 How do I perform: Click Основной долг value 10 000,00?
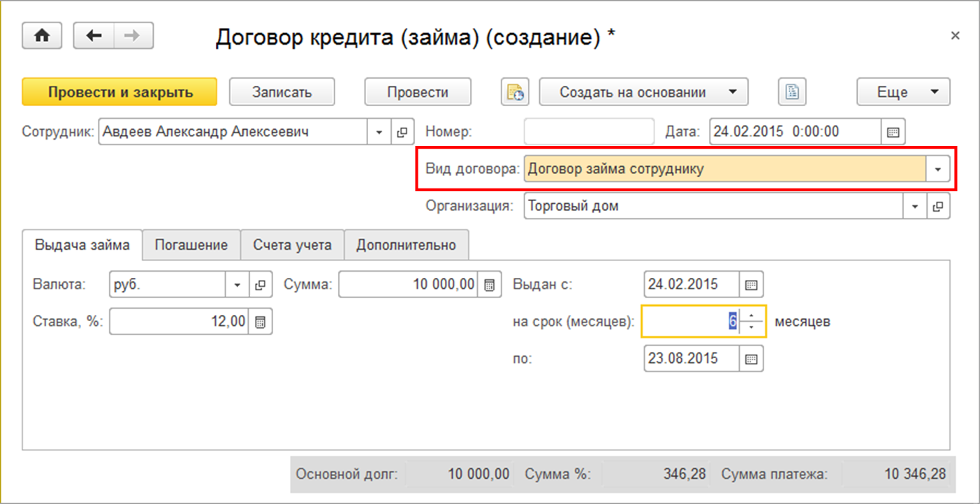pos(478,475)
